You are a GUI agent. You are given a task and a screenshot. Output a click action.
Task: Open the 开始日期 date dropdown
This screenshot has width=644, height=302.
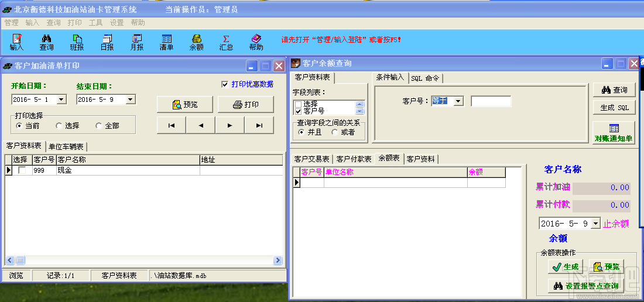[x=61, y=99]
